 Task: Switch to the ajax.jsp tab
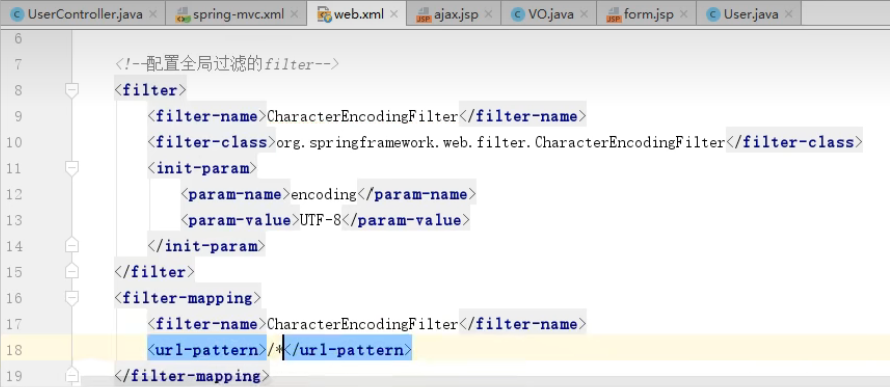tap(454, 14)
